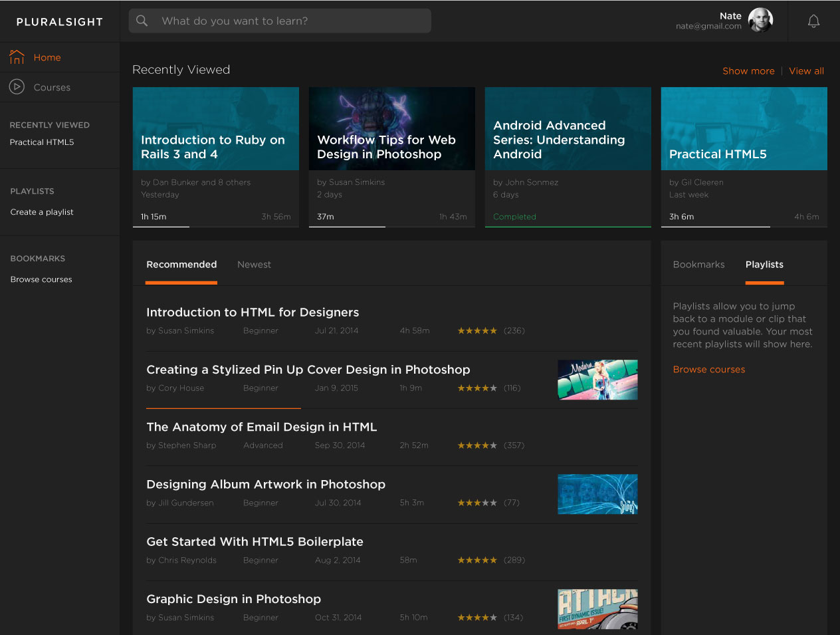840x635 pixels.
Task: Open Introduction to HTML for Designers
Action: (253, 313)
